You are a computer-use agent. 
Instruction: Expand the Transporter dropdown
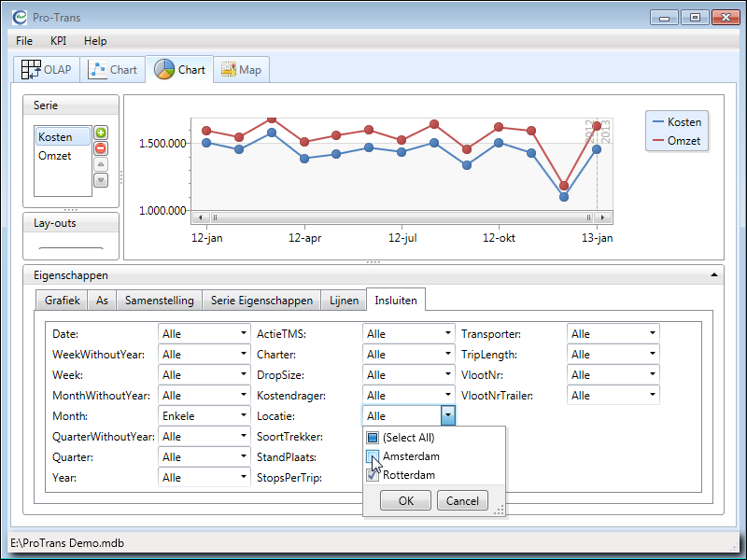pos(612,334)
